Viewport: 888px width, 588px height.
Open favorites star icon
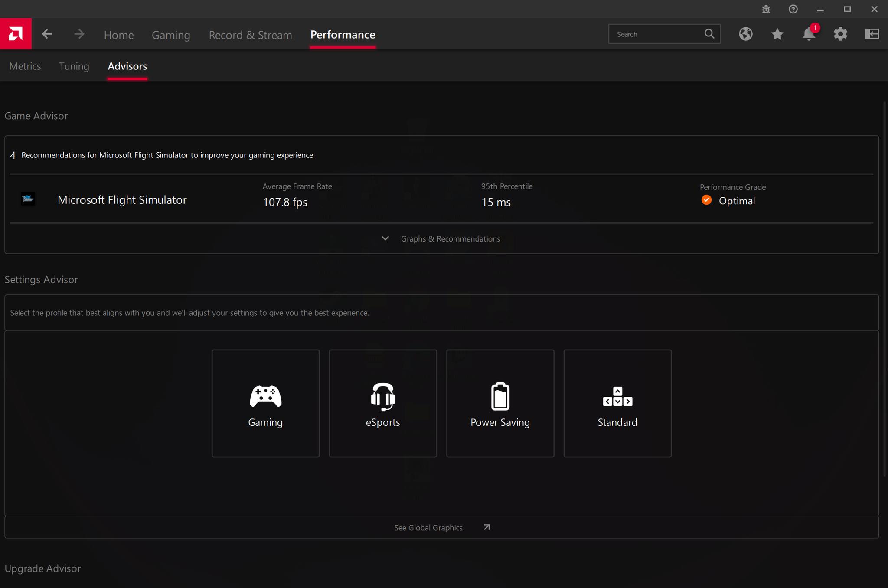click(x=777, y=34)
